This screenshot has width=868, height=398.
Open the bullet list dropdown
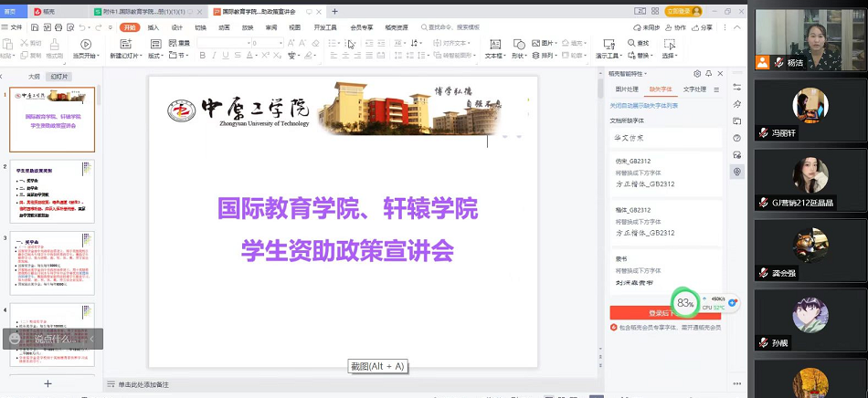tap(340, 43)
